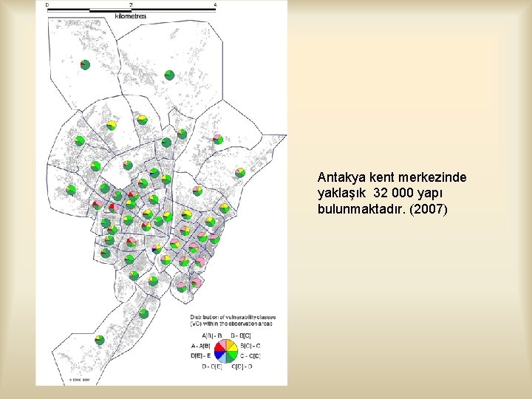Select the southernmost pie chart on the map
The image size is (532, 399).
click(x=100, y=340)
